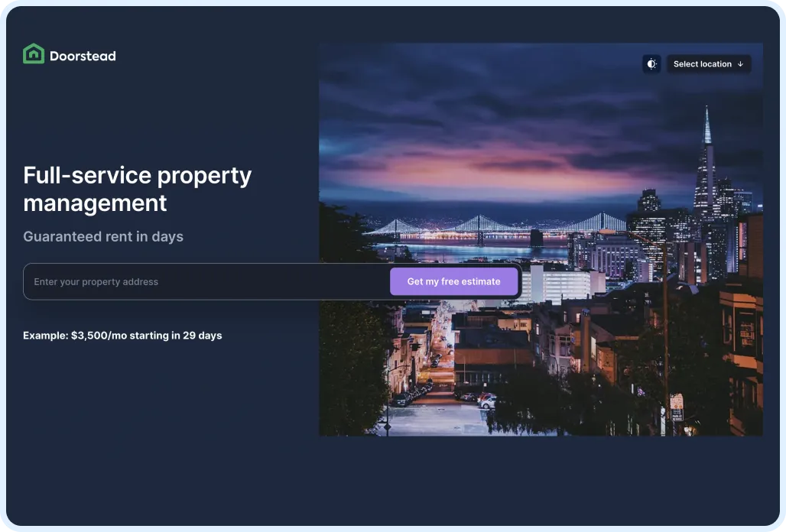The width and height of the screenshot is (786, 532).
Task: Click the San Francisco skyline photo
Action: coord(541,239)
